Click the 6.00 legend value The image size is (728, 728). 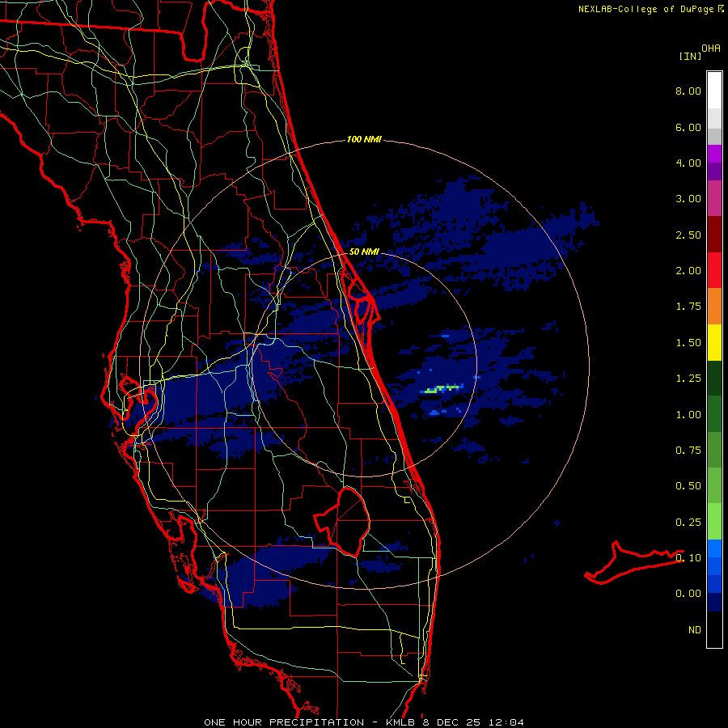(688, 127)
